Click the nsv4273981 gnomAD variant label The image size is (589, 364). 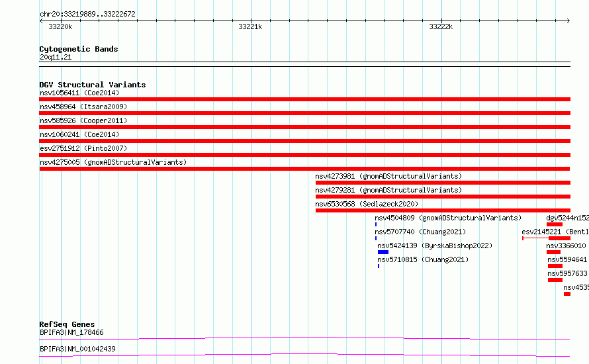click(x=388, y=176)
